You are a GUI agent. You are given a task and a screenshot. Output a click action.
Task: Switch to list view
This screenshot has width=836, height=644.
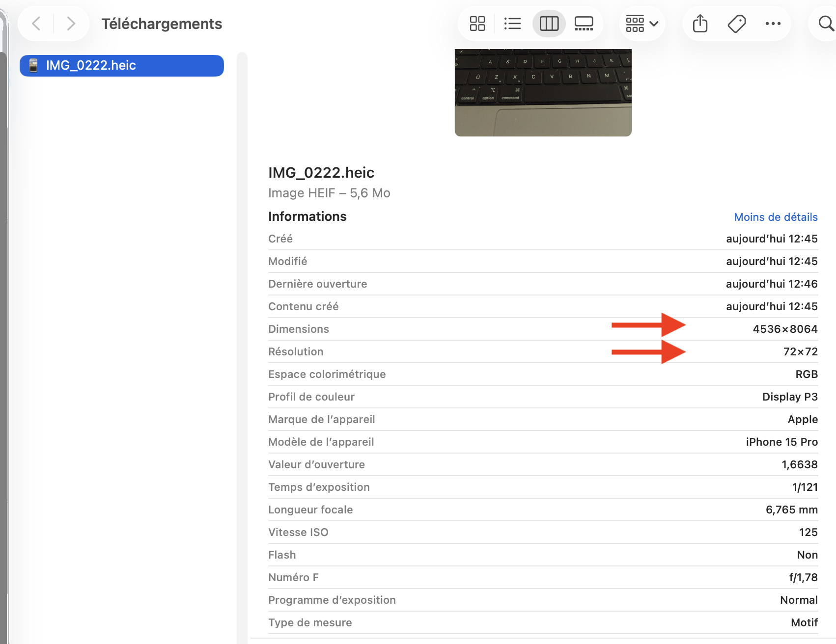[512, 24]
